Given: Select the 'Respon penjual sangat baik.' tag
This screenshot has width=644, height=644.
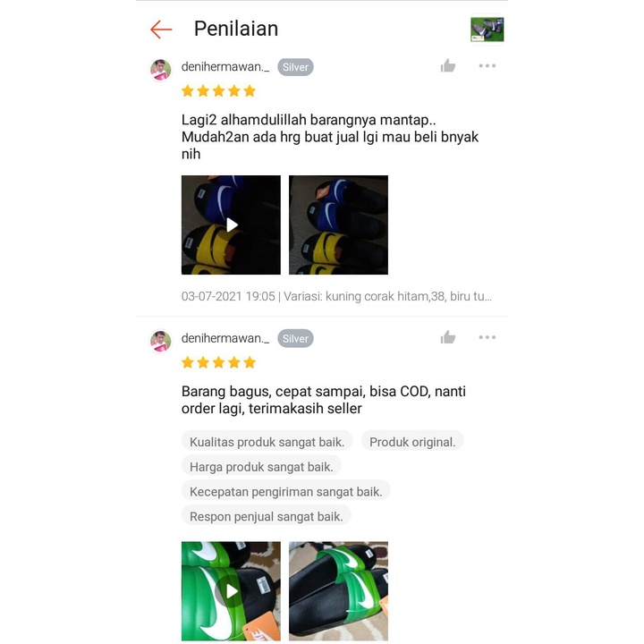Looking at the screenshot, I should pyautogui.click(x=267, y=516).
